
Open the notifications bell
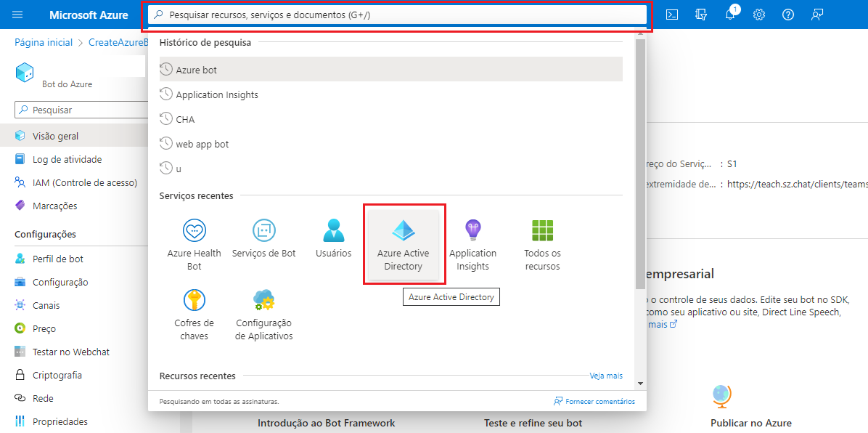coord(731,15)
